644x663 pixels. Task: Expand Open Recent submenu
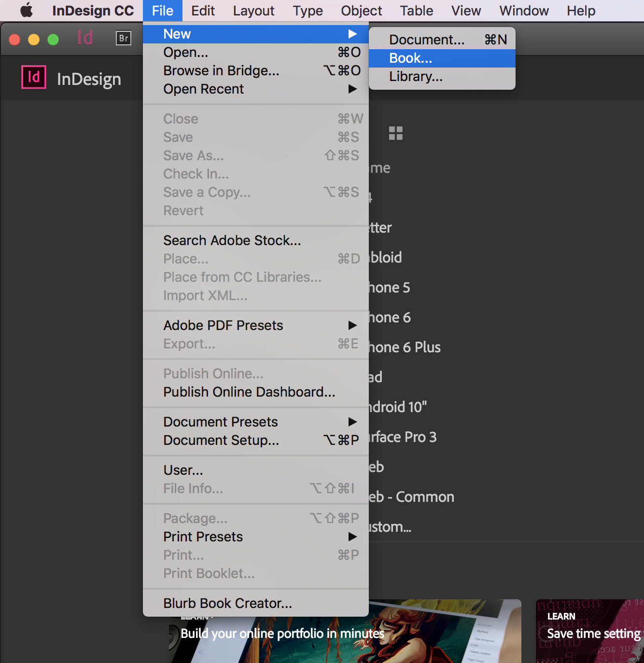(256, 89)
